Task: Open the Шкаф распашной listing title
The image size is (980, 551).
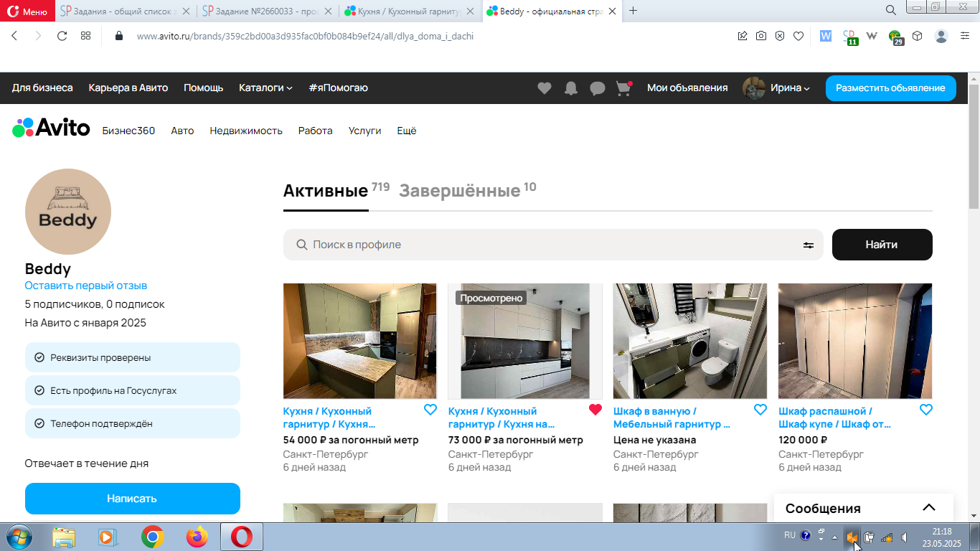Action: 835,418
